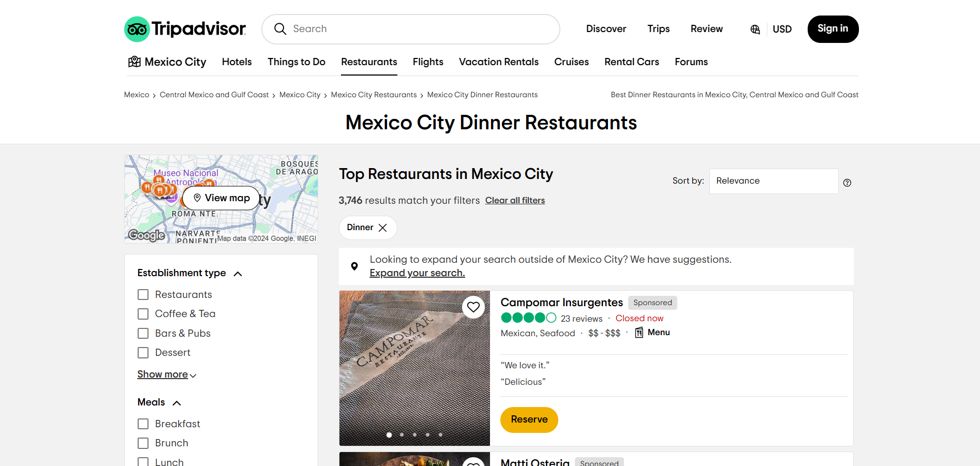This screenshot has width=980, height=466.
Task: Open the Things to Do tab
Action: tap(296, 62)
